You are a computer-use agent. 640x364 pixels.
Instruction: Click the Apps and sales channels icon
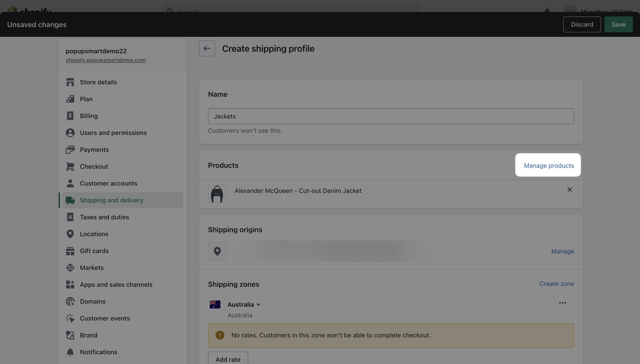click(70, 284)
